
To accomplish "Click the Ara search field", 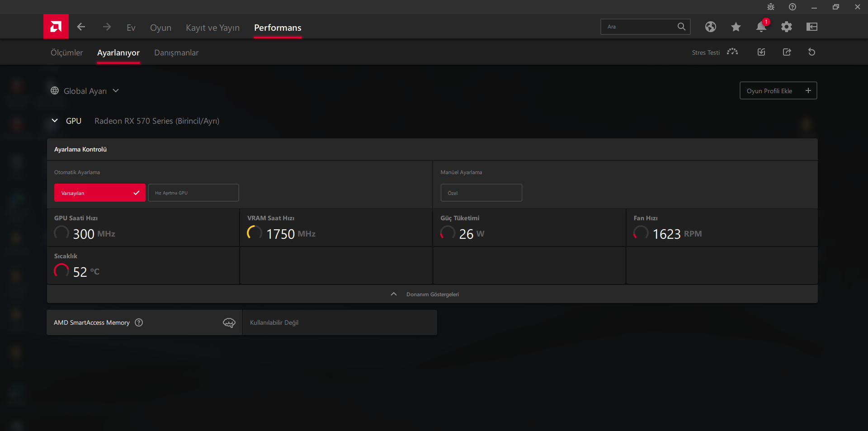I will 646,27.
